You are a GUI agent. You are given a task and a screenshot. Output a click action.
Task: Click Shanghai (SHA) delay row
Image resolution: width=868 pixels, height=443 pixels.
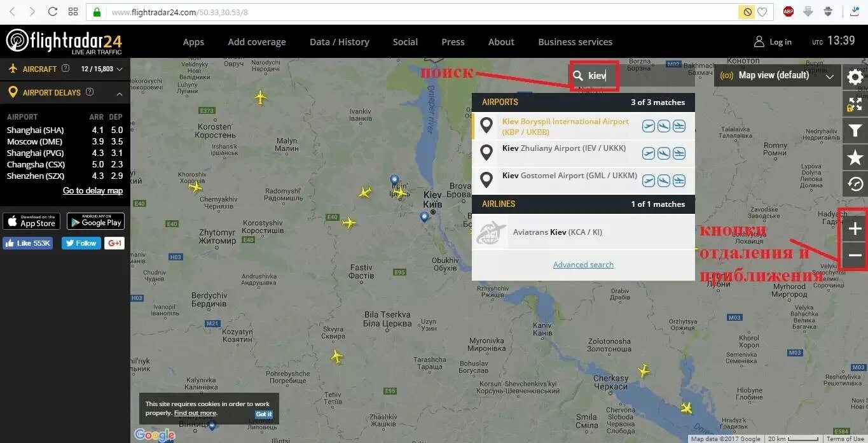click(x=65, y=130)
